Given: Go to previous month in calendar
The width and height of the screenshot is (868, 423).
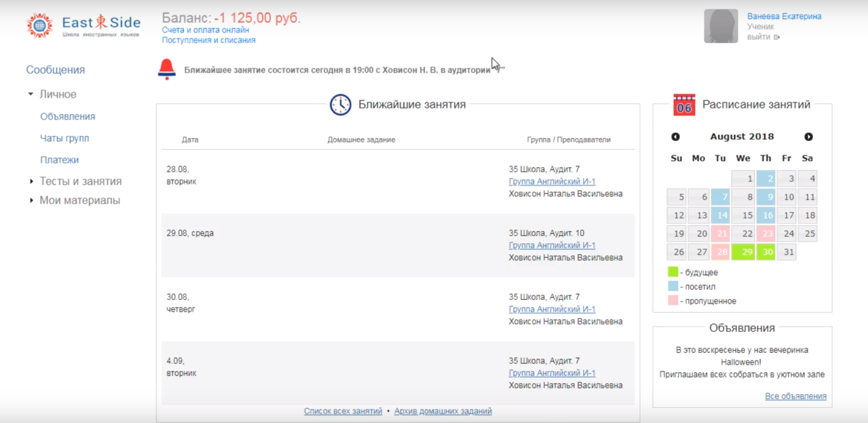Looking at the screenshot, I should coord(675,137).
